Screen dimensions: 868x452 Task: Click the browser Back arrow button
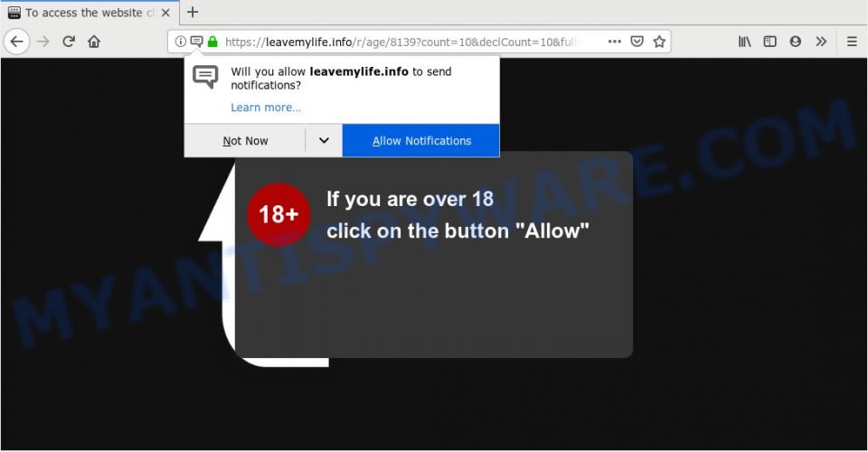17,42
